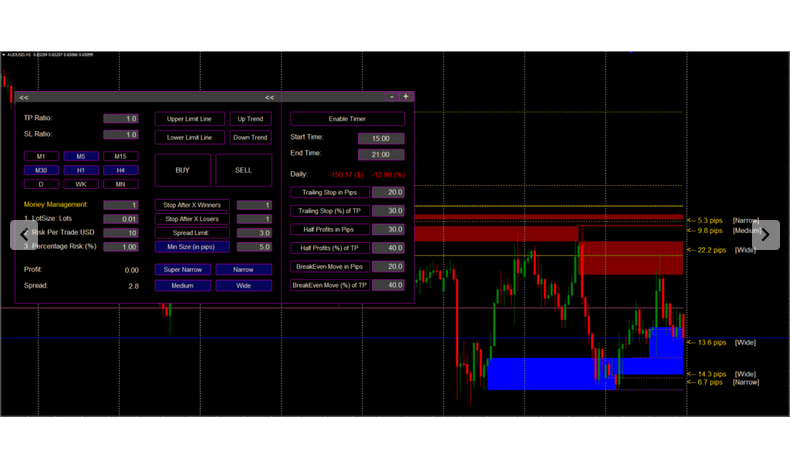Edit Trailing Stop in Pips value 20.0

(388, 192)
